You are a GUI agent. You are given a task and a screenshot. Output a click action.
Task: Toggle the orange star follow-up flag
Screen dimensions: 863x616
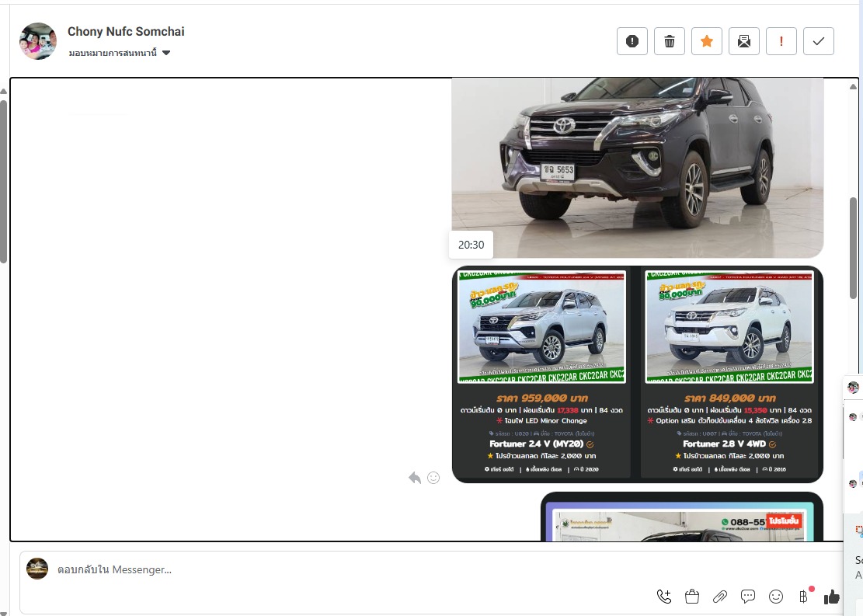pos(706,41)
